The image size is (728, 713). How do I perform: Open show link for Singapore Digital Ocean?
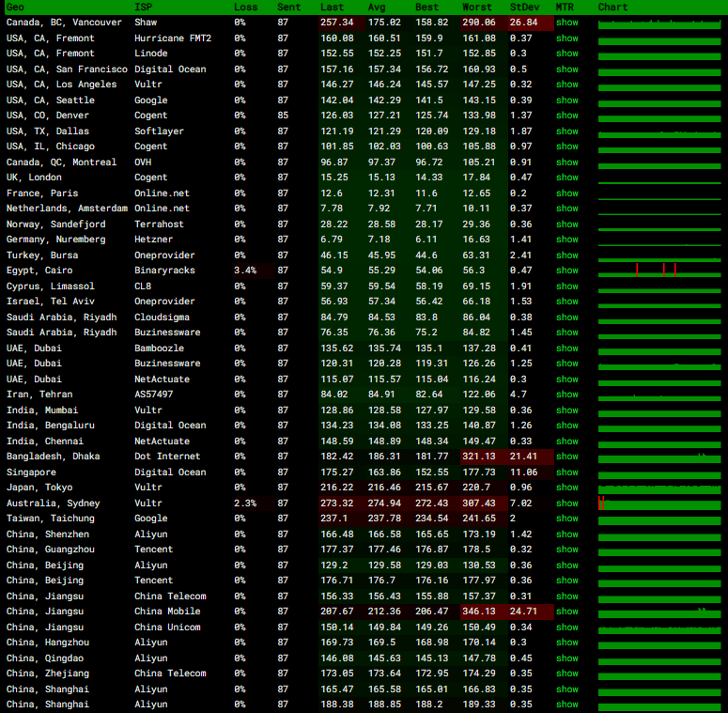click(566, 473)
